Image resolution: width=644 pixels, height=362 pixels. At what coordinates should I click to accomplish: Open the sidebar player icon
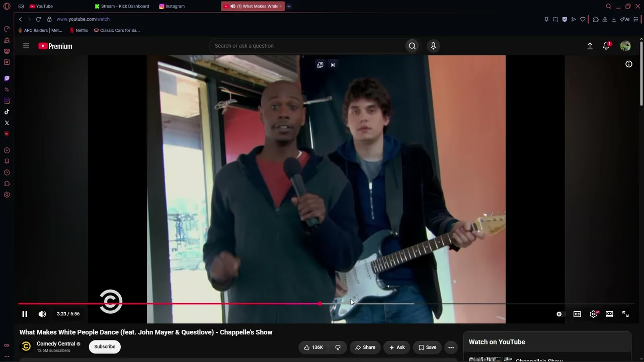click(7, 150)
